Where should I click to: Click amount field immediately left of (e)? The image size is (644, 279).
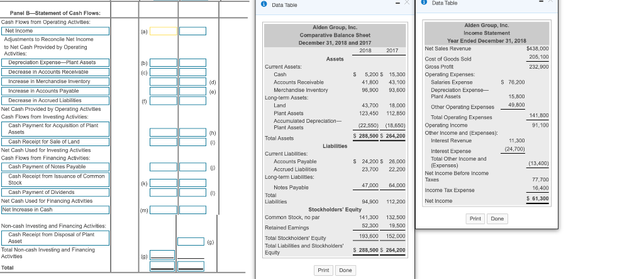coord(192,91)
